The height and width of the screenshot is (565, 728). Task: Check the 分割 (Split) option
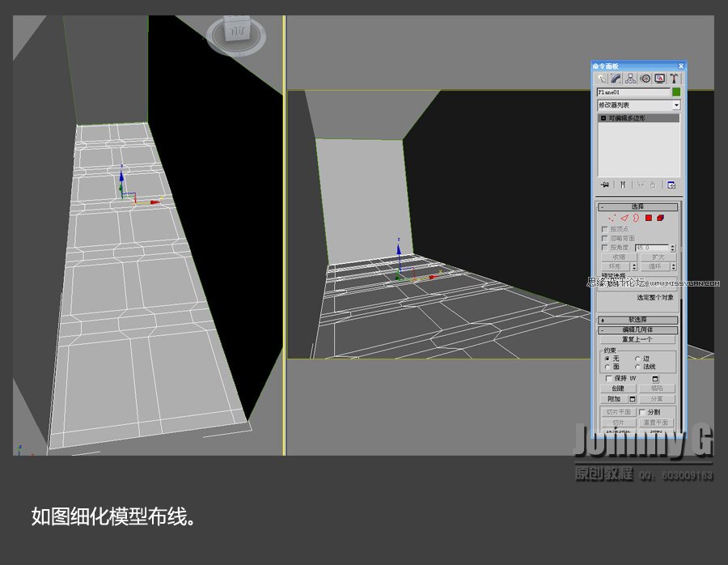coord(641,411)
